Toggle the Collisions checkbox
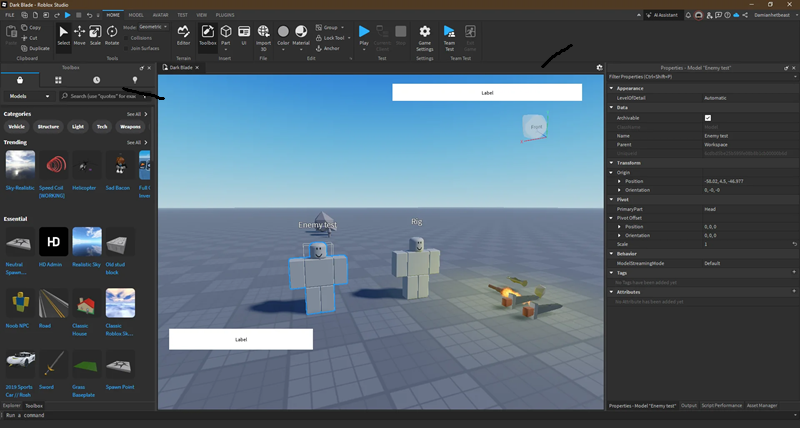Viewport: 800px width, 428px height. [x=126, y=38]
